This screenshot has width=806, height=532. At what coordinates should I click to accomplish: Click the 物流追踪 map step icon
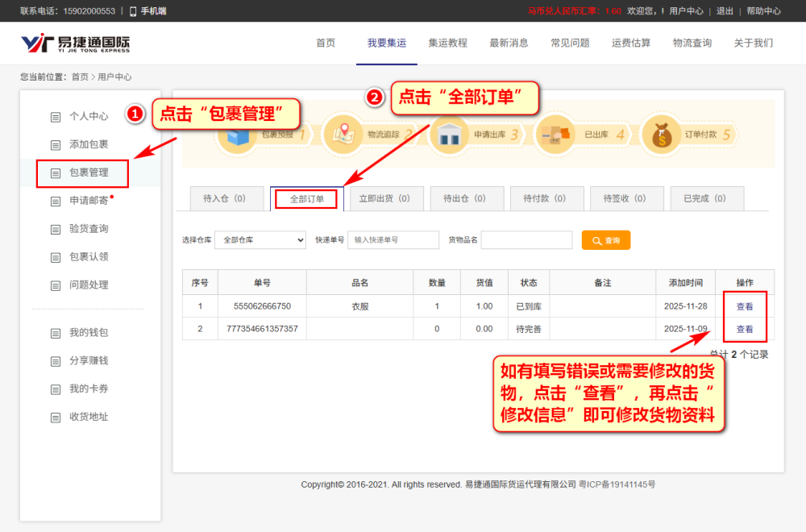pyautogui.click(x=343, y=134)
